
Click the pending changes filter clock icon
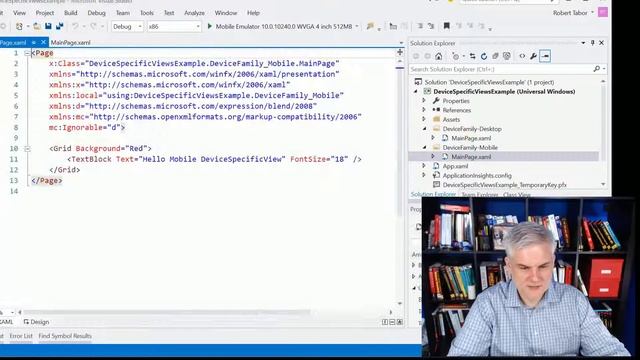(x=456, y=56)
